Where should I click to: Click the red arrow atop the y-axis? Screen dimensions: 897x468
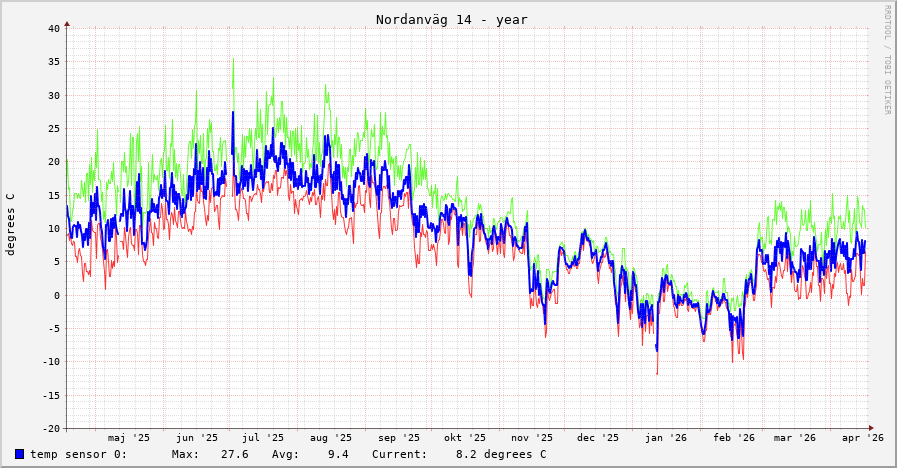(x=67, y=23)
